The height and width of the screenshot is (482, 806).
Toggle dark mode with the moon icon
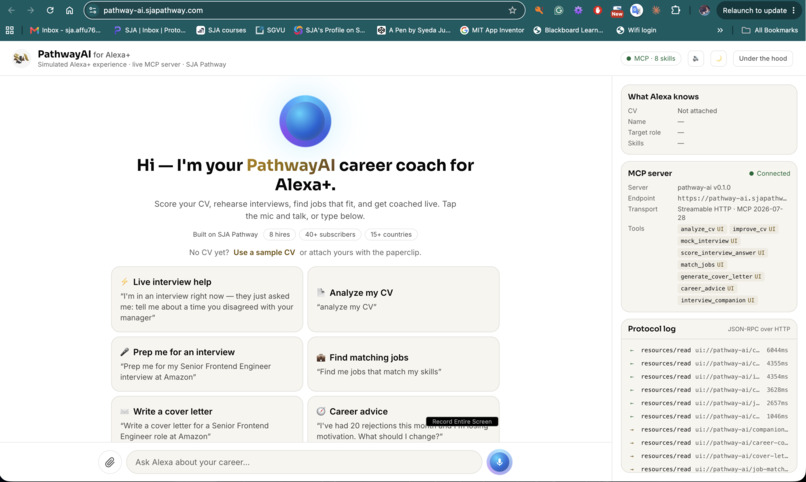pos(719,59)
